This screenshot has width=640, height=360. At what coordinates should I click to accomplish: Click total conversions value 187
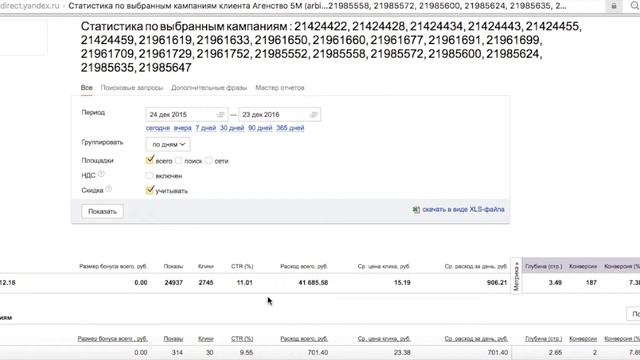tap(591, 282)
